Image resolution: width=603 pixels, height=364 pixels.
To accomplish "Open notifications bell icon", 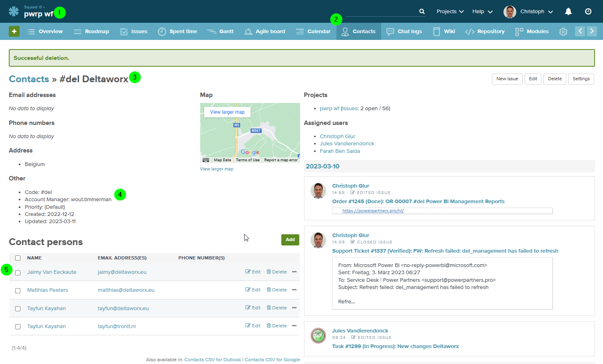I will point(568,12).
